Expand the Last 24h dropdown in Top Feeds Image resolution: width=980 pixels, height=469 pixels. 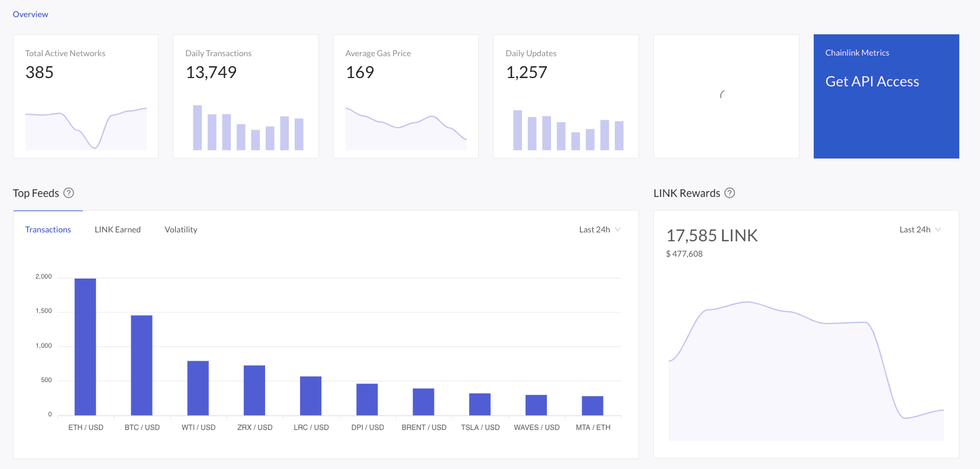(600, 229)
